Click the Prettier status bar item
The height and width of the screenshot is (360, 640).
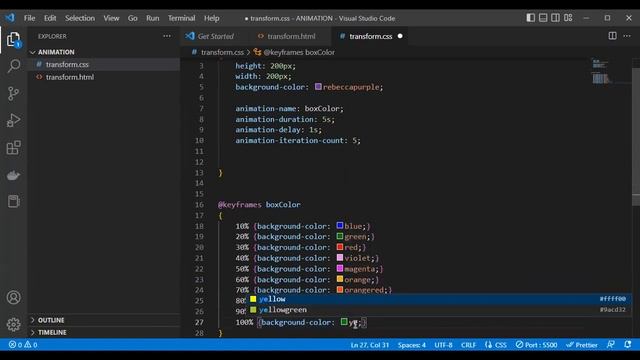[x=582, y=345]
